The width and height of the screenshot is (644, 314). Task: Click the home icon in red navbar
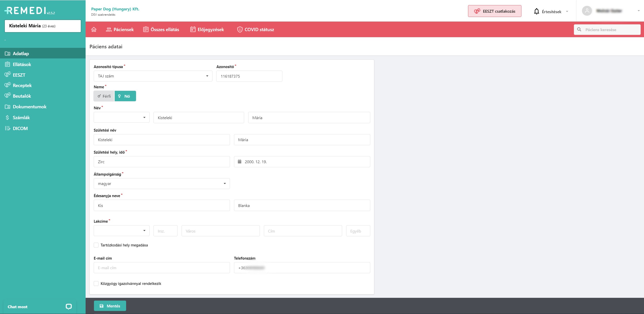point(94,30)
